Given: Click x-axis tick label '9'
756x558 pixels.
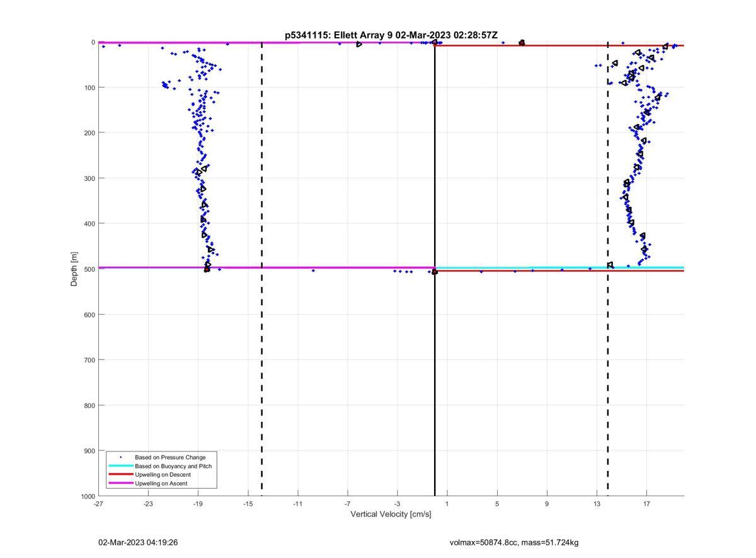Looking at the screenshot, I should click(x=547, y=504).
